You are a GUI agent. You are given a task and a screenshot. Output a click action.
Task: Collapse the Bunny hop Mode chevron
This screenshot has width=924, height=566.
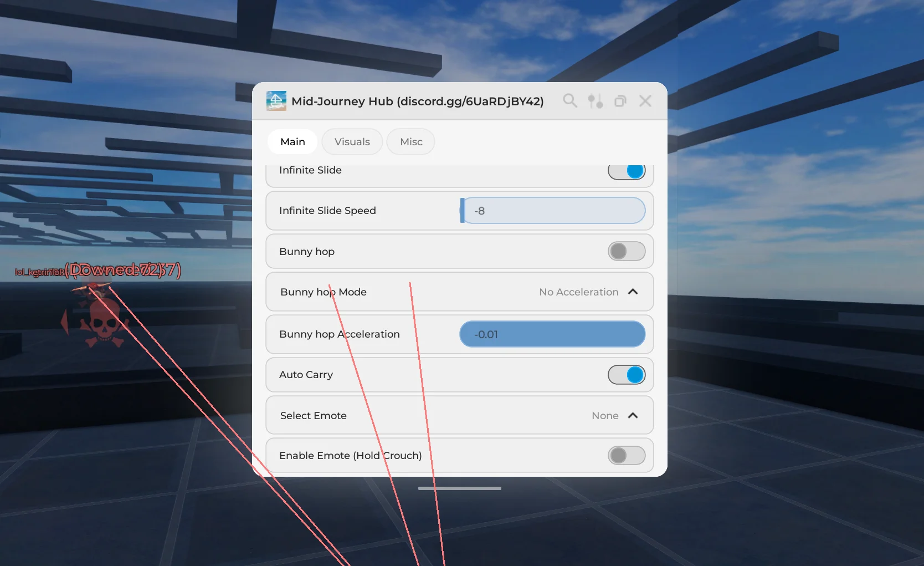[633, 292]
